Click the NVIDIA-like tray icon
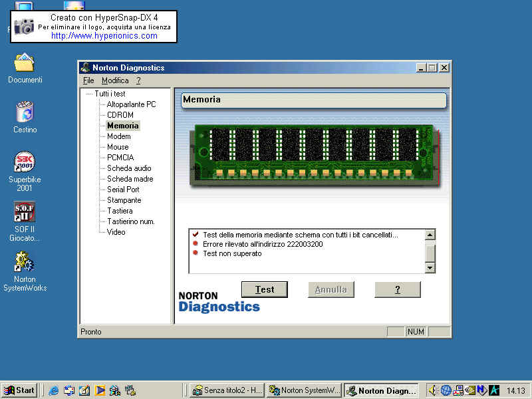This screenshot has width=532, height=399. (x=470, y=390)
